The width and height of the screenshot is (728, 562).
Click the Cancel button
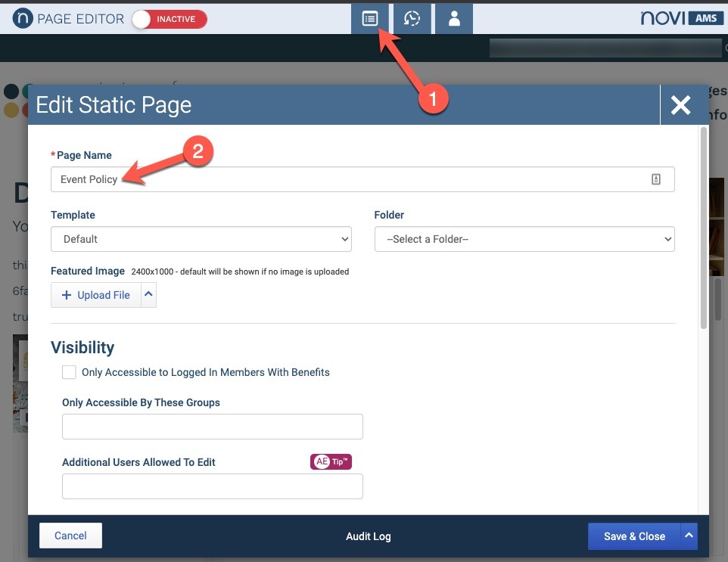pos(70,536)
